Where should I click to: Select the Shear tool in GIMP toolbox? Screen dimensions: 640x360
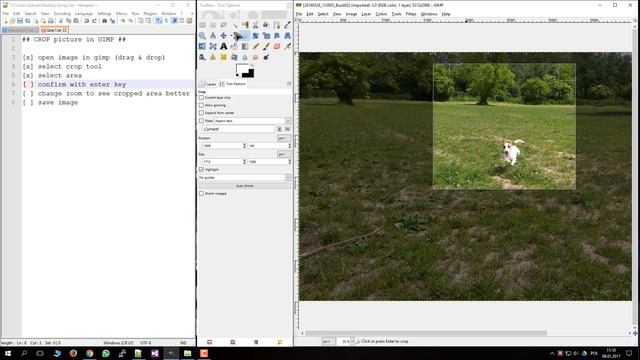[x=277, y=36]
